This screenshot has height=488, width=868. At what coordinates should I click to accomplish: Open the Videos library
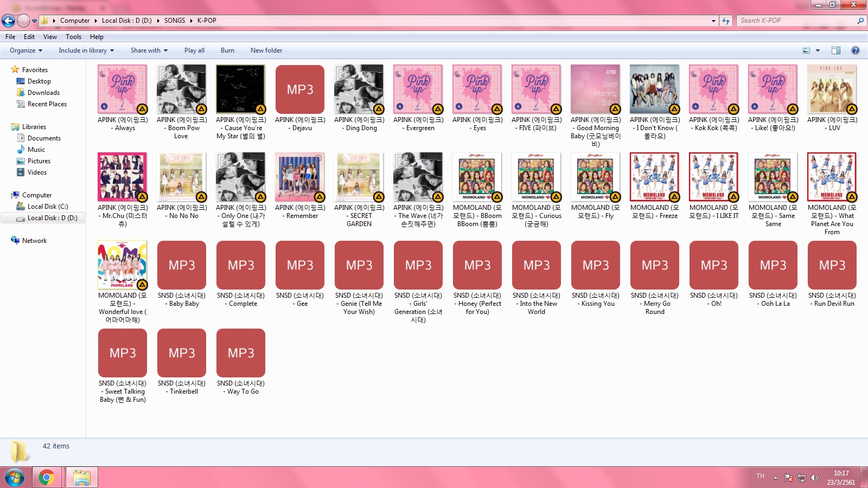point(37,172)
